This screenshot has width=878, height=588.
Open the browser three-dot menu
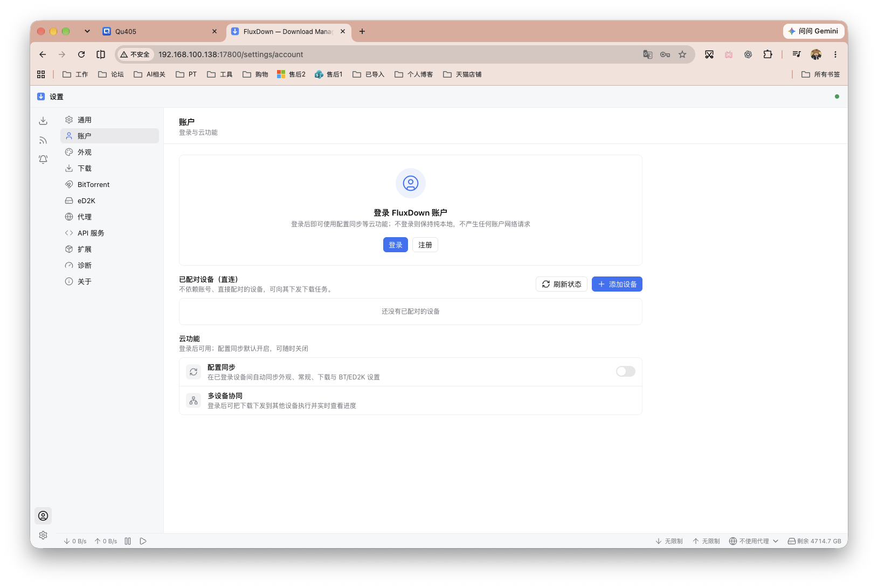click(835, 54)
